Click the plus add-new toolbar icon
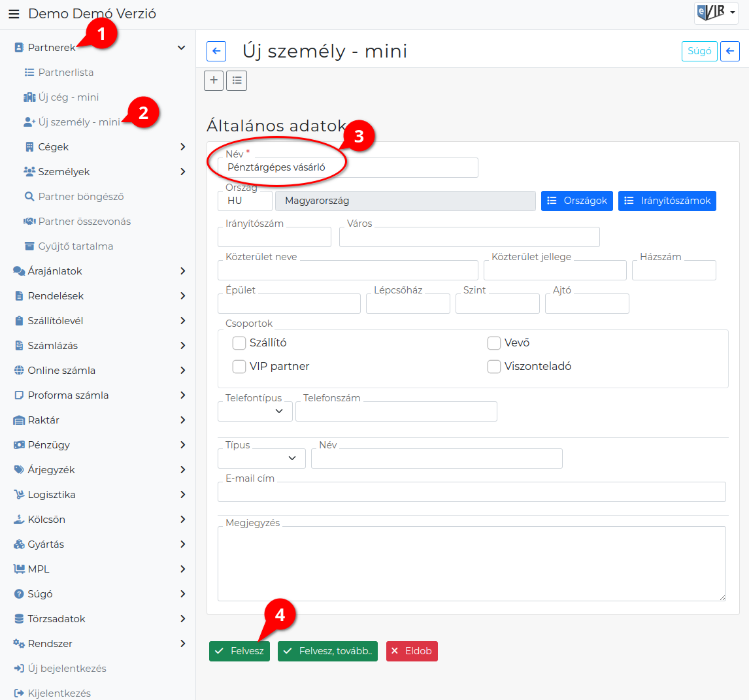 tap(214, 80)
